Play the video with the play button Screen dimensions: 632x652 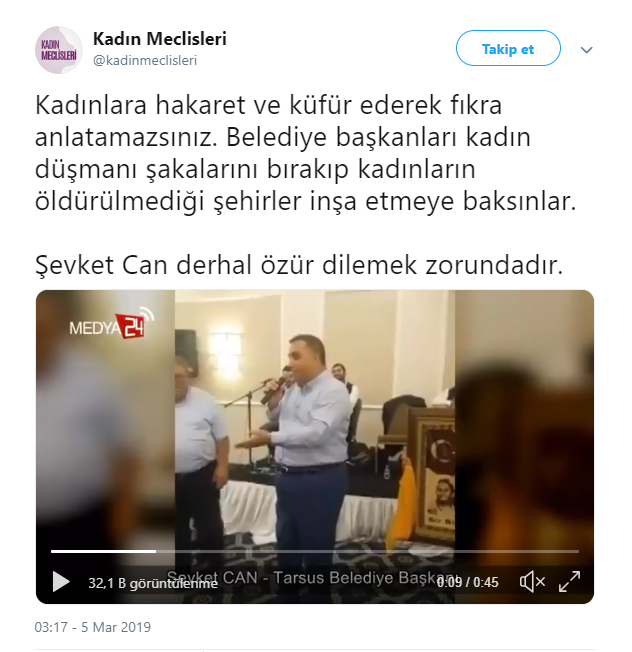coord(61,581)
